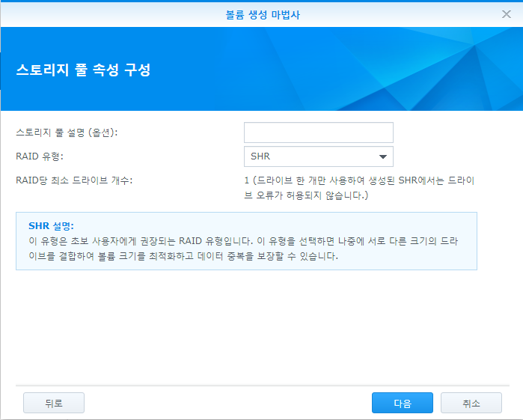Click the minimum drive count note text
Screen dimensions: 523x420
click(359, 188)
